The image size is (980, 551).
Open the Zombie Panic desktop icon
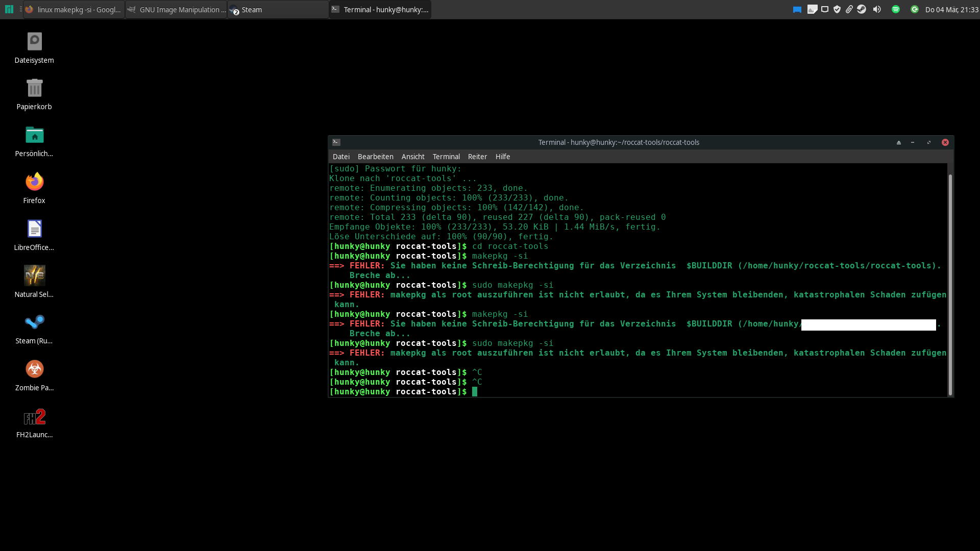tap(34, 369)
